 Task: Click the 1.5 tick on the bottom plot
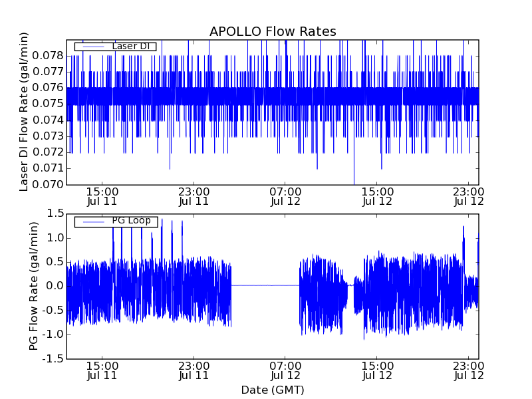(x=55, y=213)
